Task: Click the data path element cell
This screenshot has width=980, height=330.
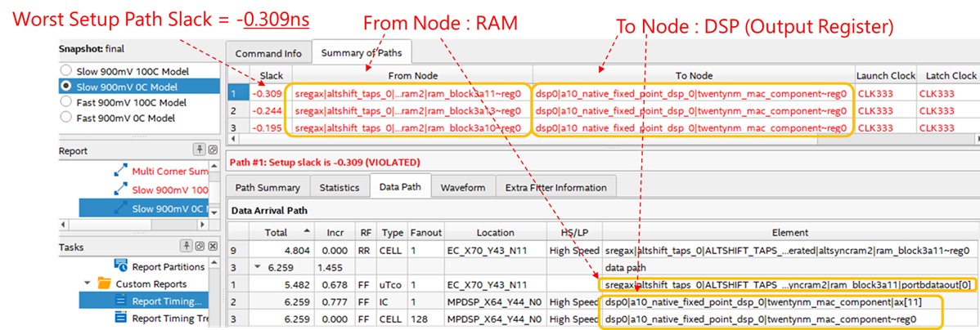Action: [x=789, y=268]
